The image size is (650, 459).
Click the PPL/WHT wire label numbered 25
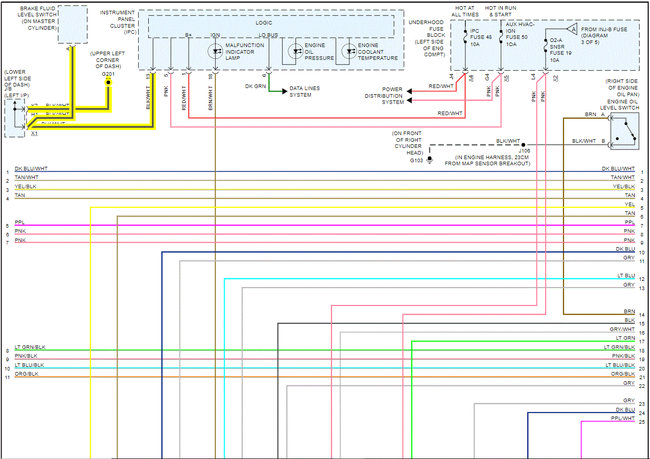[623, 418]
